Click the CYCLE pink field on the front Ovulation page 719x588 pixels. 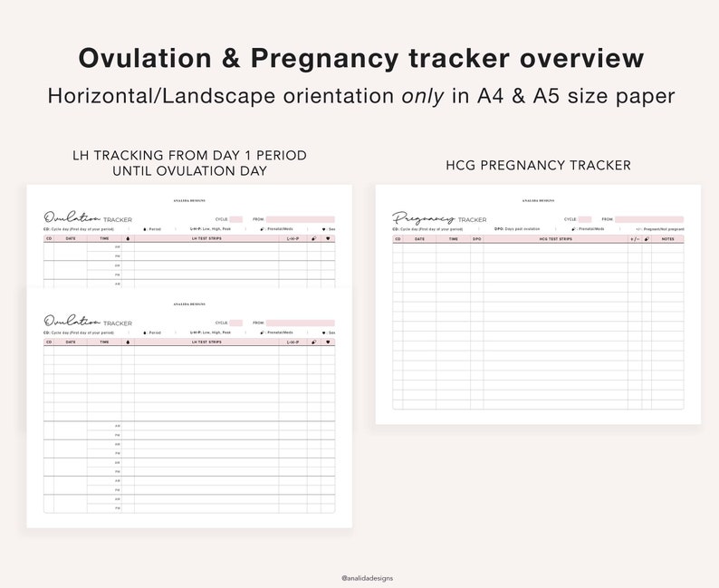[236, 323]
